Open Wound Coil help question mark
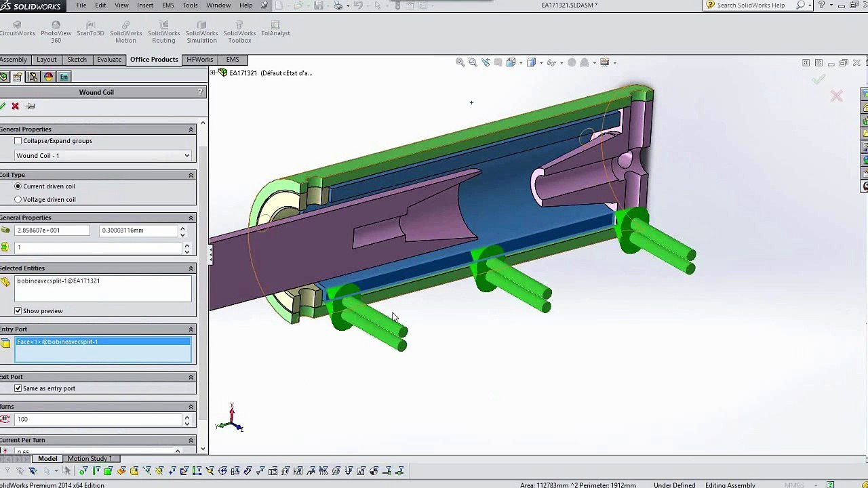 pyautogui.click(x=200, y=91)
